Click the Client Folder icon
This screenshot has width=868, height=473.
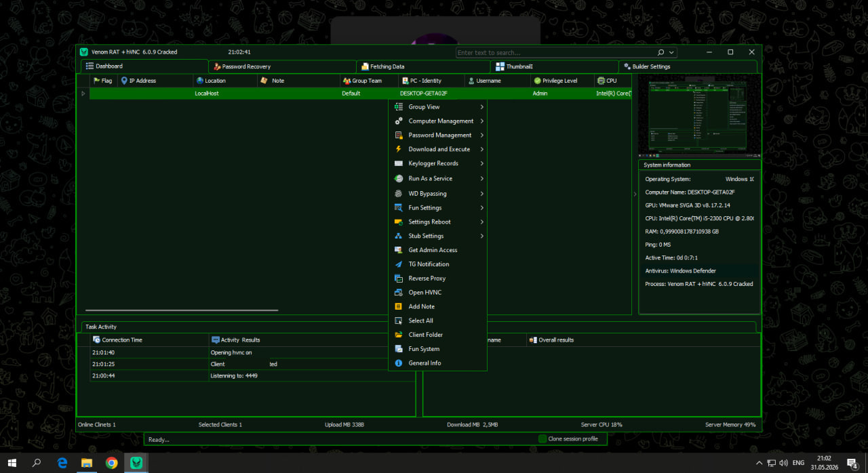click(x=399, y=335)
